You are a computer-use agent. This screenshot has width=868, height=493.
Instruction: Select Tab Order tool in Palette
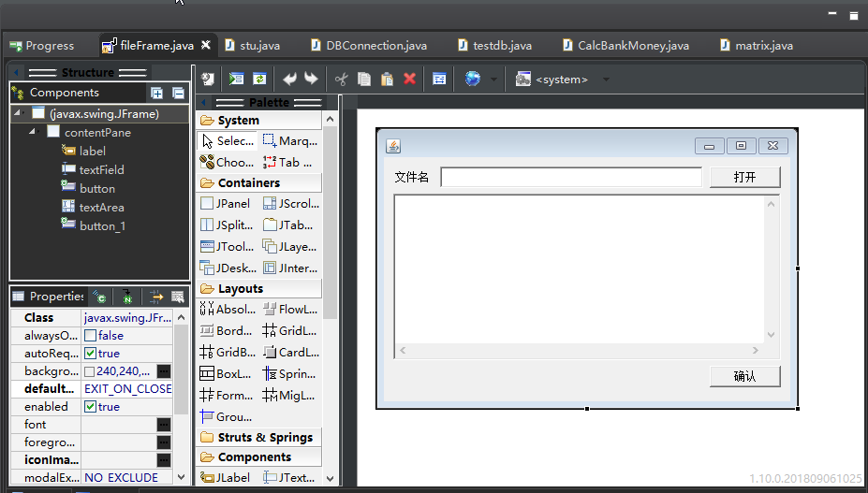[287, 162]
